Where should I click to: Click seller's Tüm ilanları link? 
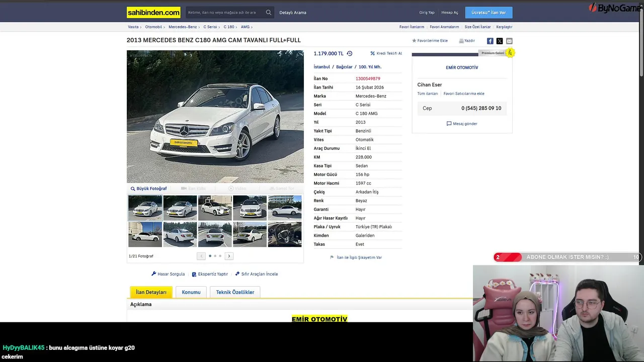pyautogui.click(x=428, y=94)
